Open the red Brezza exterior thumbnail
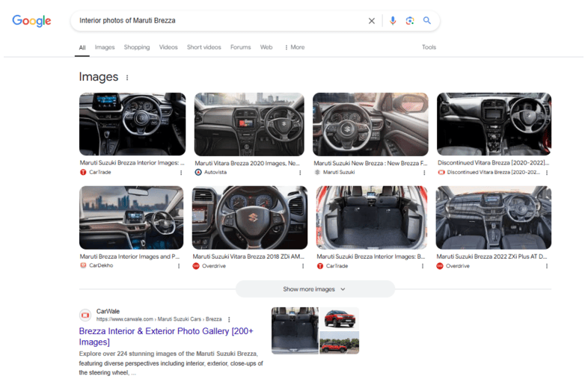Viewport: 588px width, 385px height. click(340, 318)
